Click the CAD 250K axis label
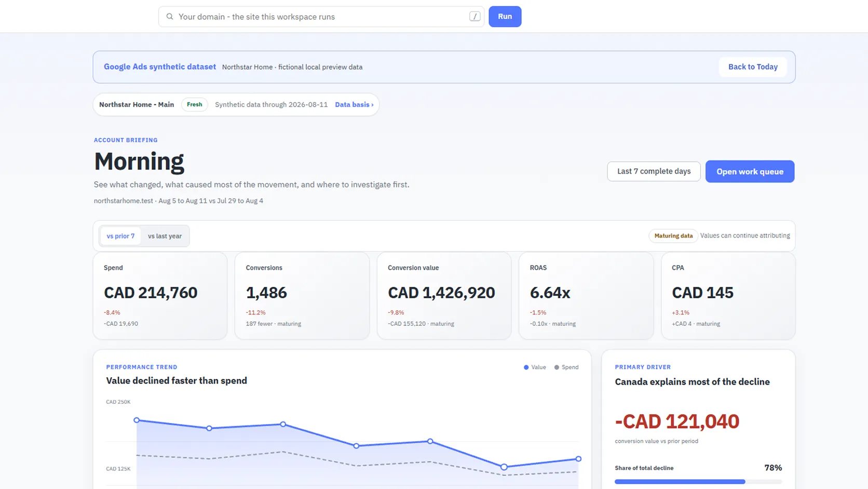 pos(118,402)
